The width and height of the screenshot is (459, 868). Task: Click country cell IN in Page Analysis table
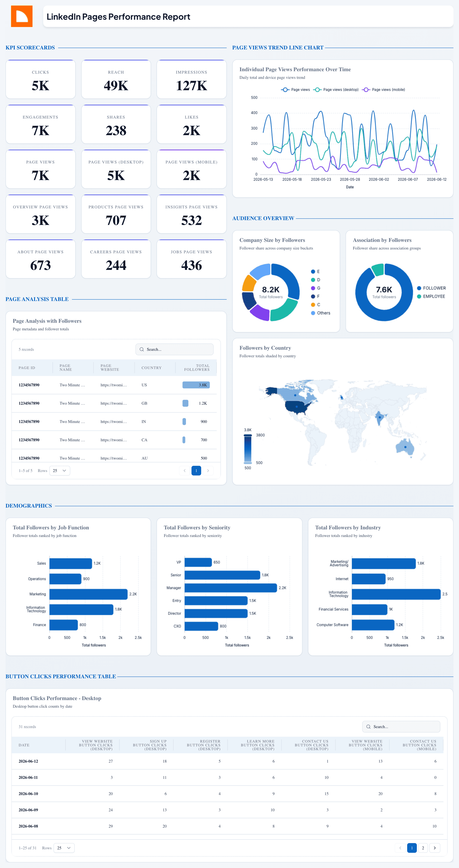click(x=144, y=422)
